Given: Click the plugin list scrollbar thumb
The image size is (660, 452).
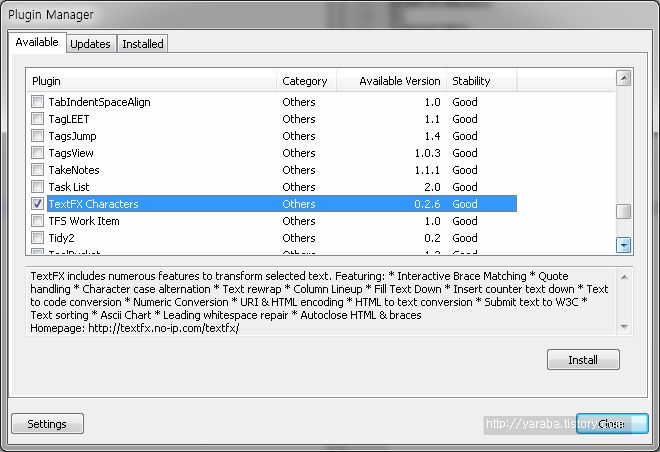Looking at the screenshot, I should pyautogui.click(x=623, y=211).
